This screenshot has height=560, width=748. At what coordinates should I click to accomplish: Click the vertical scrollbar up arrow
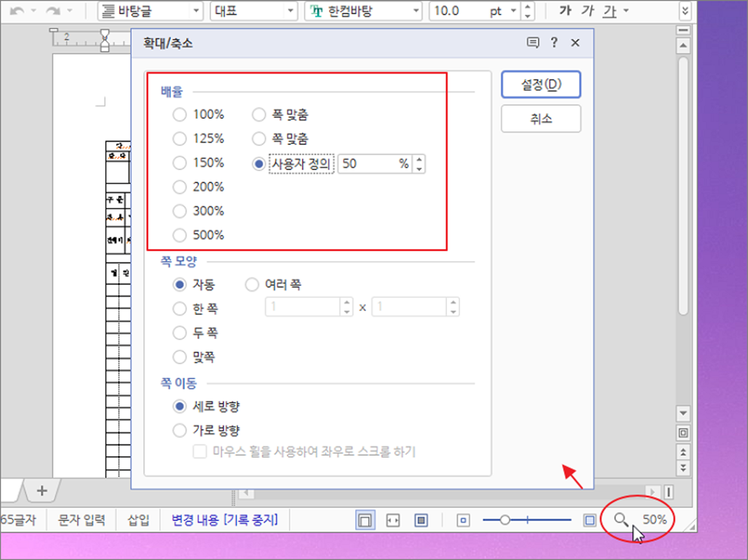pyautogui.click(x=684, y=45)
